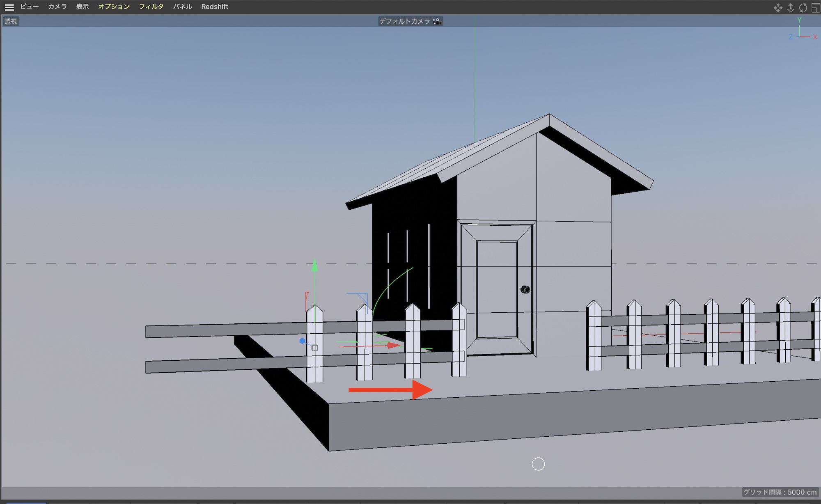Click the green Y-axis gizmo arrow
The image size is (821, 504).
[314, 266]
